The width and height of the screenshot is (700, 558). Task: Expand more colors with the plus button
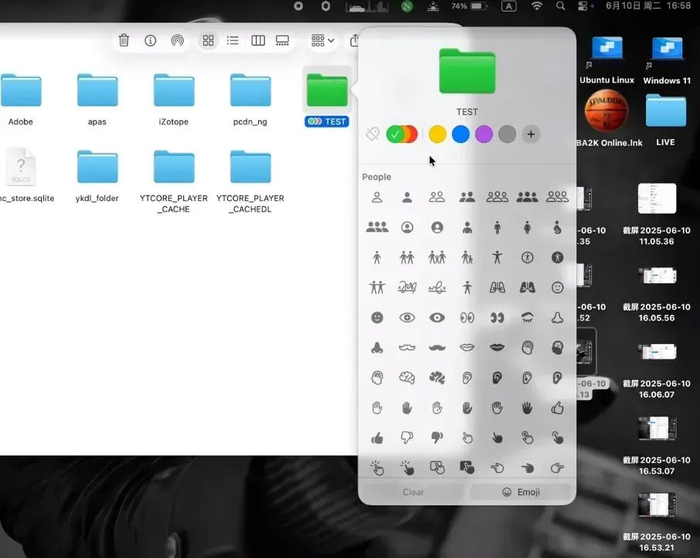tap(531, 134)
